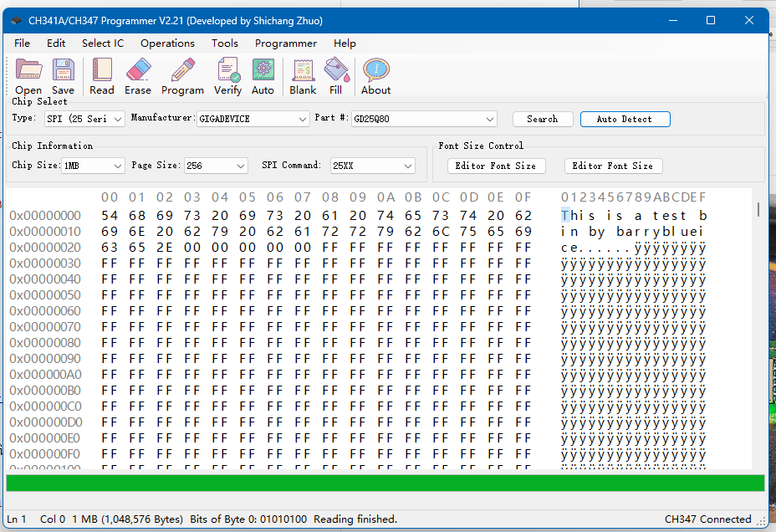Open the Programmer menu
776x532 pixels.
(x=286, y=43)
